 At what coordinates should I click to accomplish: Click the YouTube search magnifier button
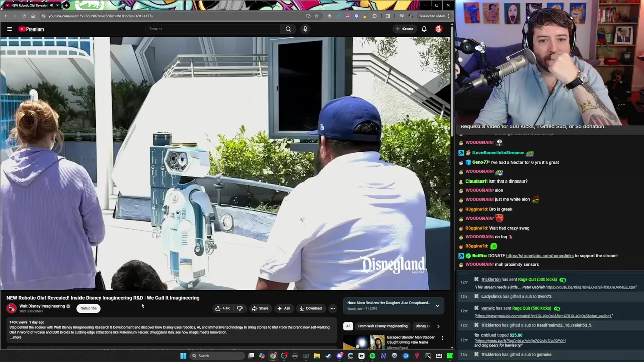click(x=288, y=29)
